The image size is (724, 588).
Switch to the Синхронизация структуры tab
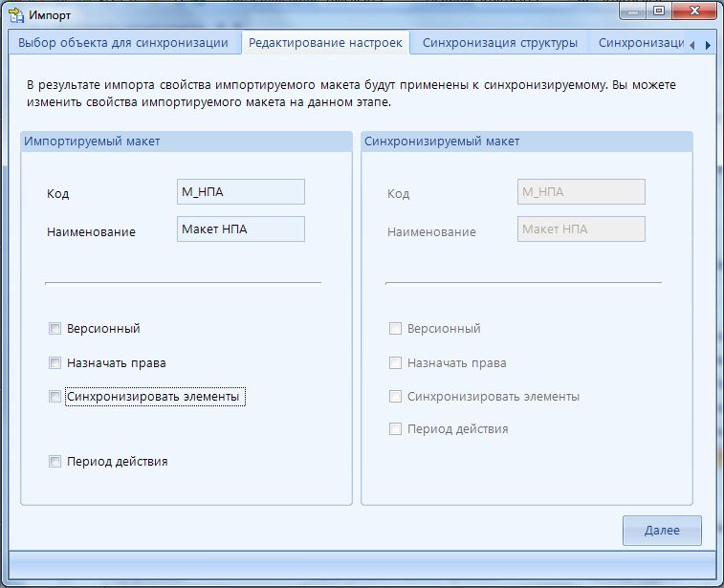pyautogui.click(x=499, y=43)
